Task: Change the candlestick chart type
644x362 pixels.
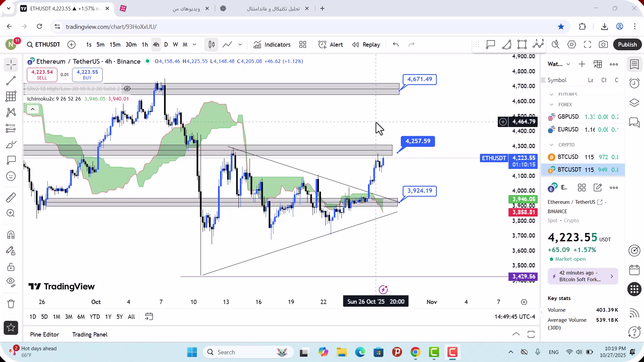Action: tap(211, 45)
